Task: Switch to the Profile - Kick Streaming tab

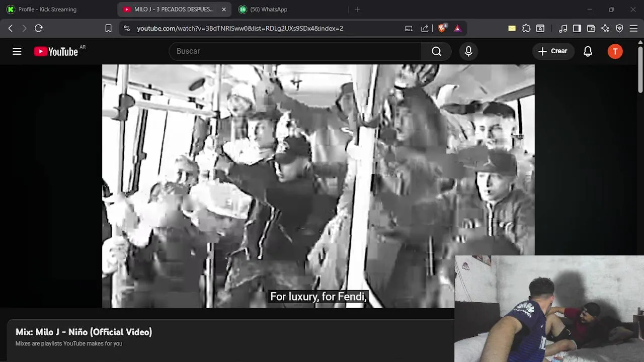Action: [x=58, y=9]
